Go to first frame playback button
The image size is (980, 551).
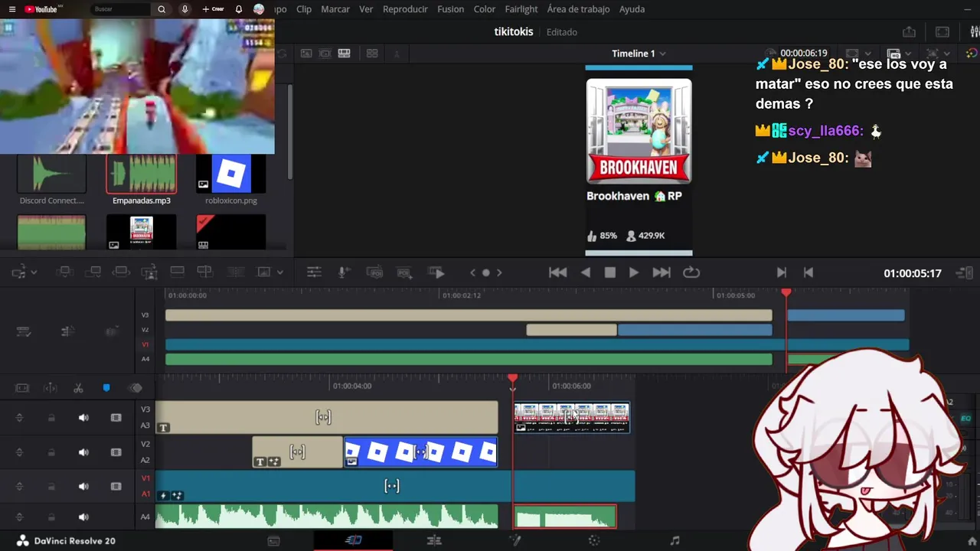click(558, 272)
